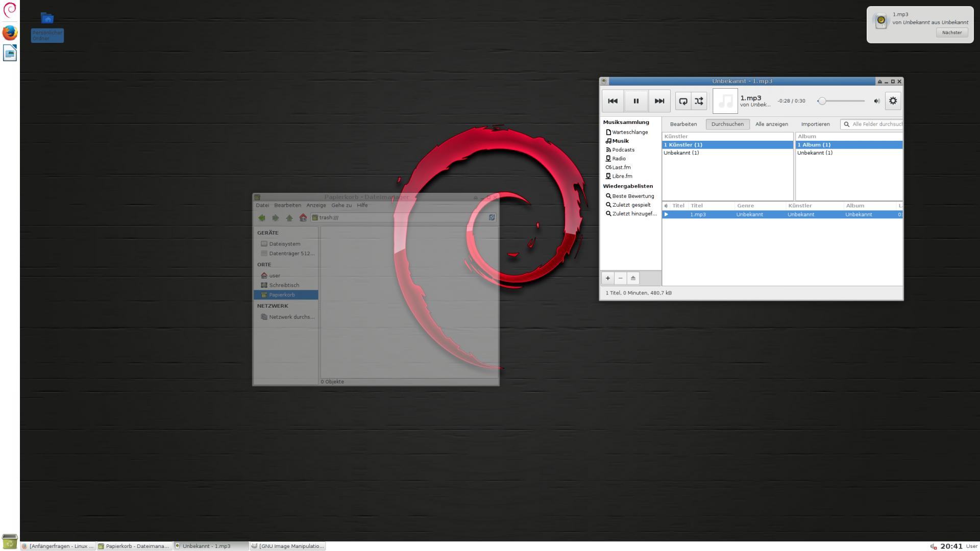This screenshot has width=980, height=551.
Task: Select Musik in the sidebar
Action: [x=620, y=141]
